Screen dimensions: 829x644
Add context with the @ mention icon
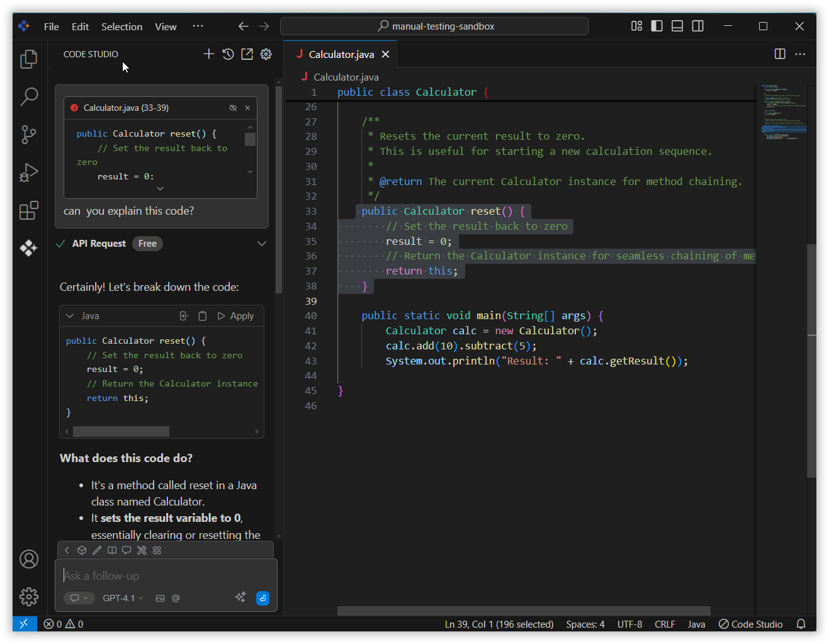point(176,598)
